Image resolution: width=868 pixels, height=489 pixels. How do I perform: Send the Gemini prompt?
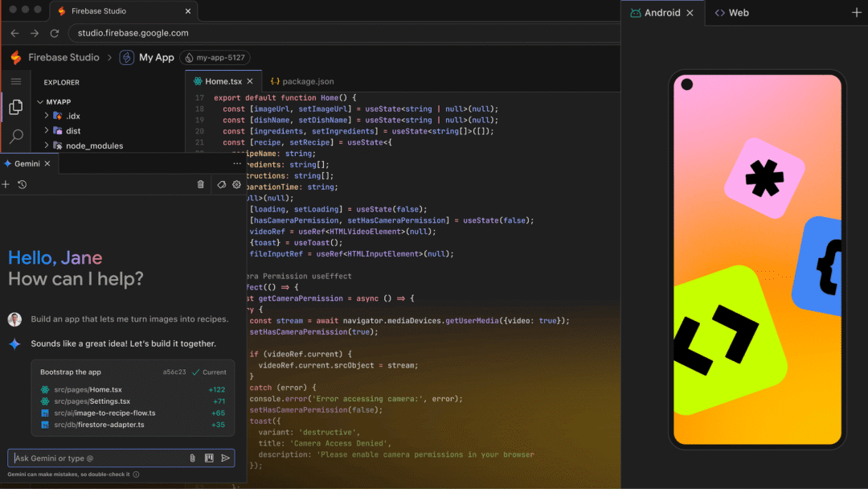[225, 458]
